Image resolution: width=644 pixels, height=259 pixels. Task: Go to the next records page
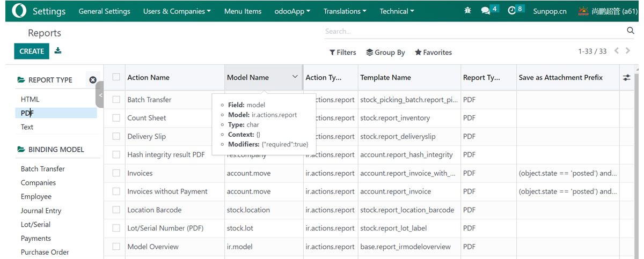[629, 51]
